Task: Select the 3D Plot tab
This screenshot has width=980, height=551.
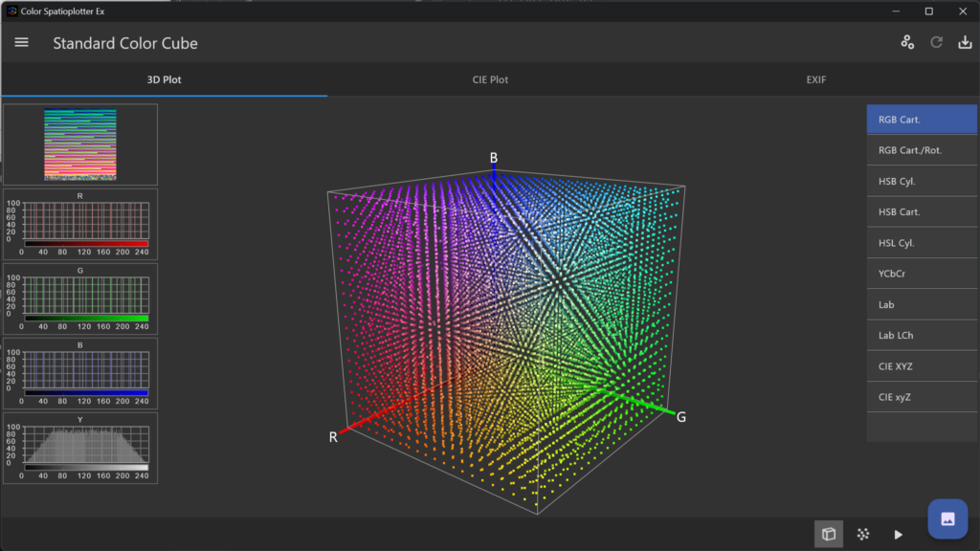Action: [x=164, y=79]
